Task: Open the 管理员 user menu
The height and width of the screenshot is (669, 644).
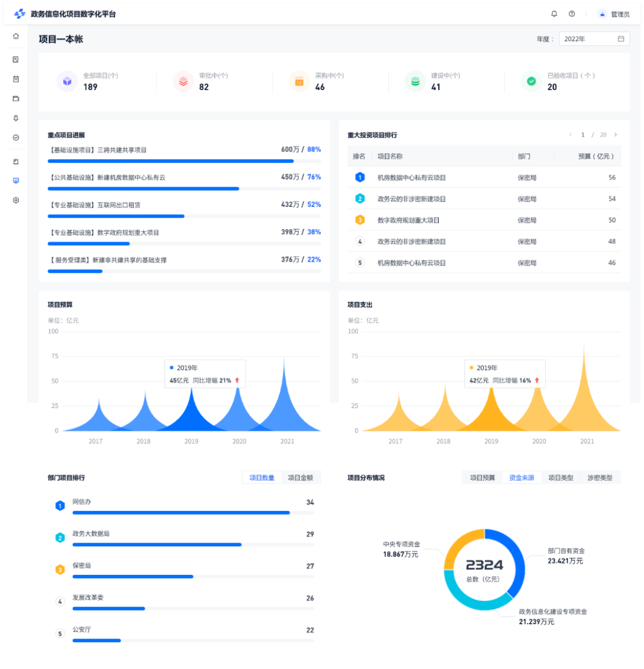Action: [614, 14]
